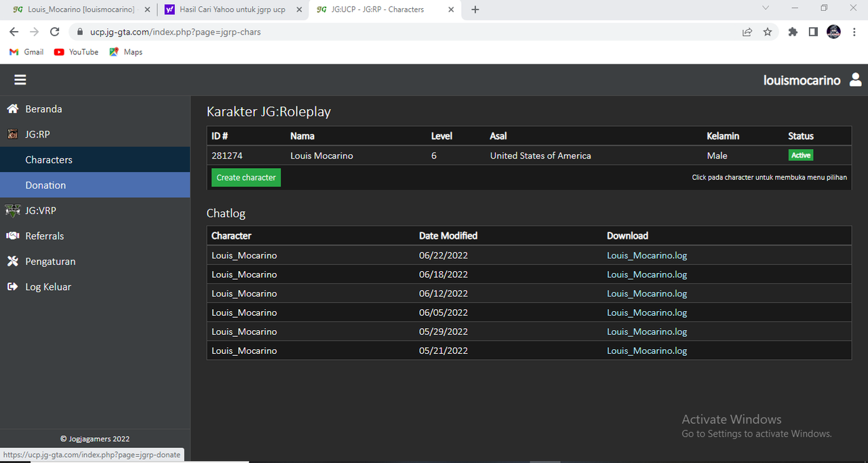This screenshot has width=868, height=463.
Task: Click the Log Keluar sign-out icon
Action: click(12, 287)
